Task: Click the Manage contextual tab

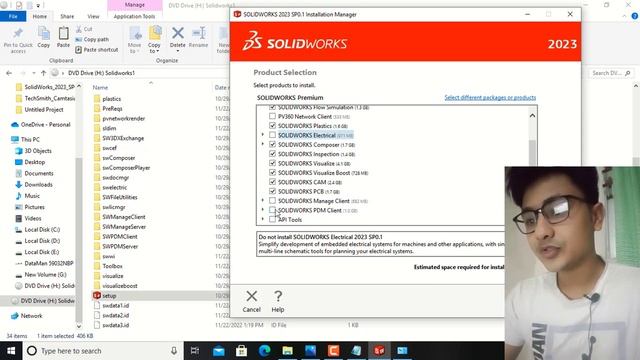Action: [x=135, y=5]
